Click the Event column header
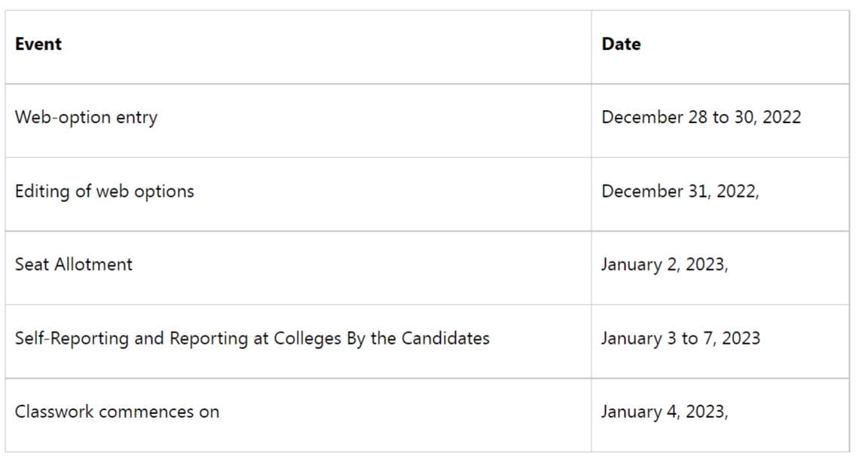The image size is (868, 463). [38, 44]
